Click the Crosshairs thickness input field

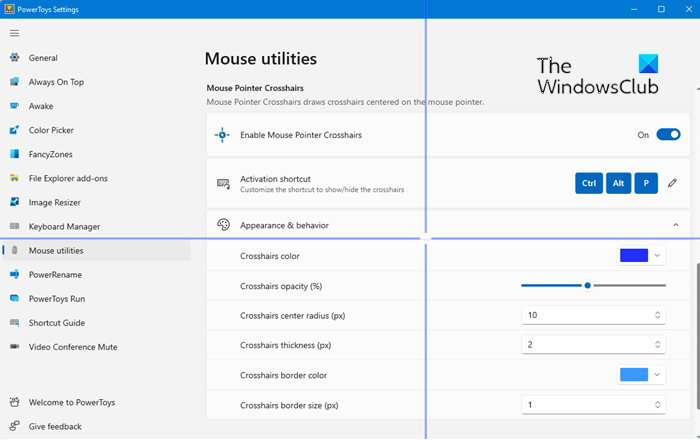tap(585, 345)
